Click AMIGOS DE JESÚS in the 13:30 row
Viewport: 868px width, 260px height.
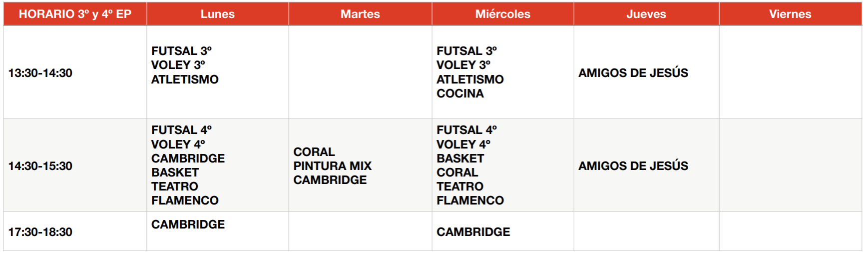633,73
